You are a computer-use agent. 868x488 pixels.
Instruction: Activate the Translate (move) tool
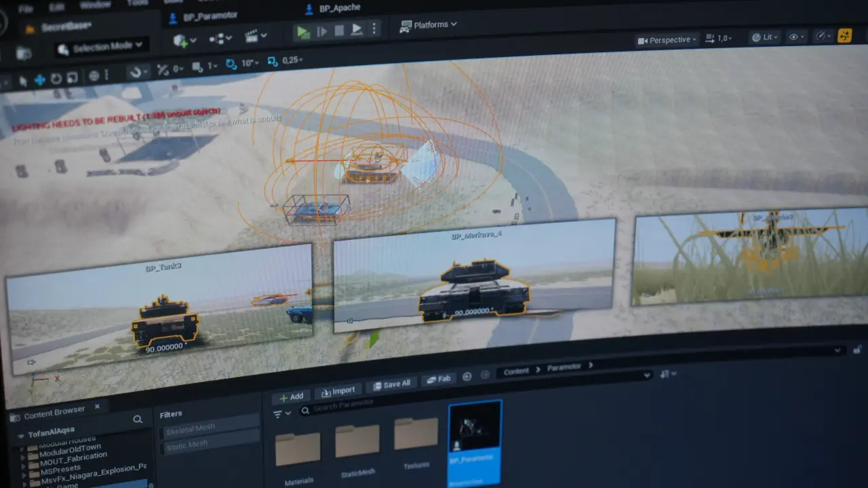(40, 79)
